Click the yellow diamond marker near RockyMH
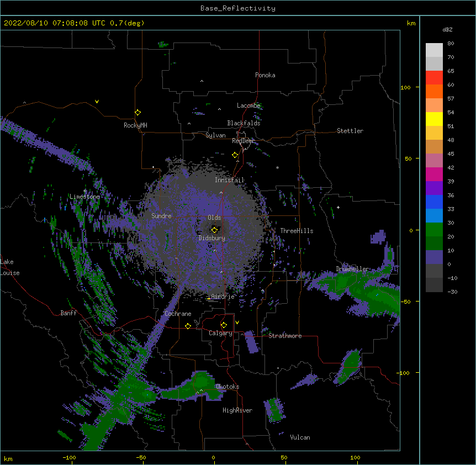 click(138, 113)
